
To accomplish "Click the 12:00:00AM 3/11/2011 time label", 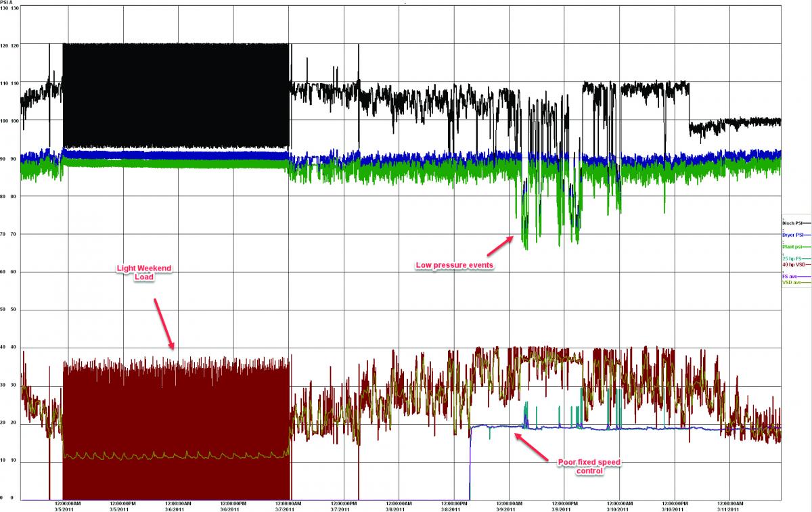I will (731, 506).
